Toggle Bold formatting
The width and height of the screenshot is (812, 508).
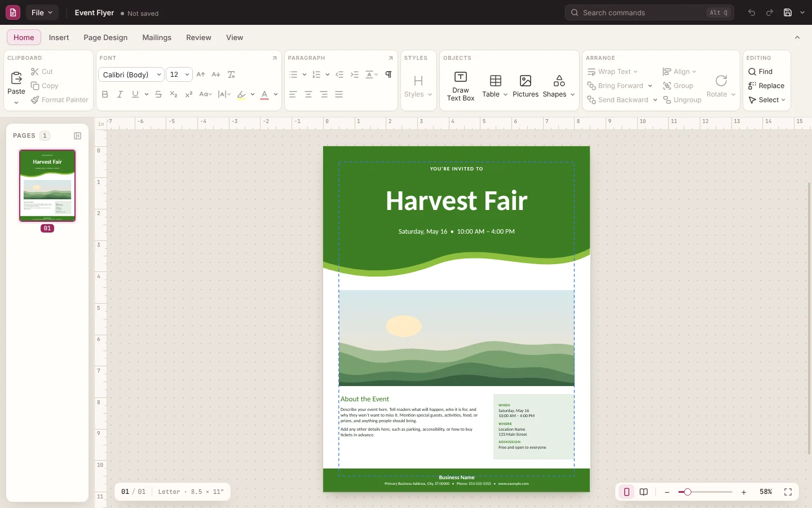pyautogui.click(x=105, y=94)
